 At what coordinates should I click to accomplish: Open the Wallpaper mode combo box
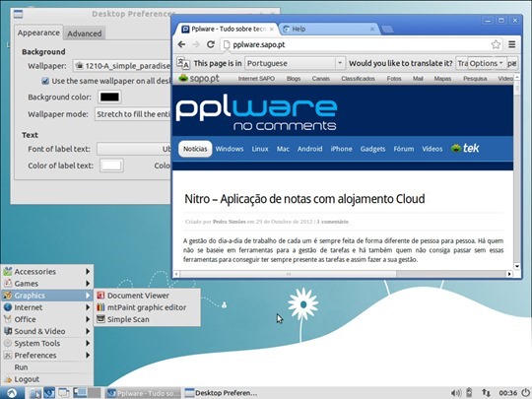click(x=133, y=114)
